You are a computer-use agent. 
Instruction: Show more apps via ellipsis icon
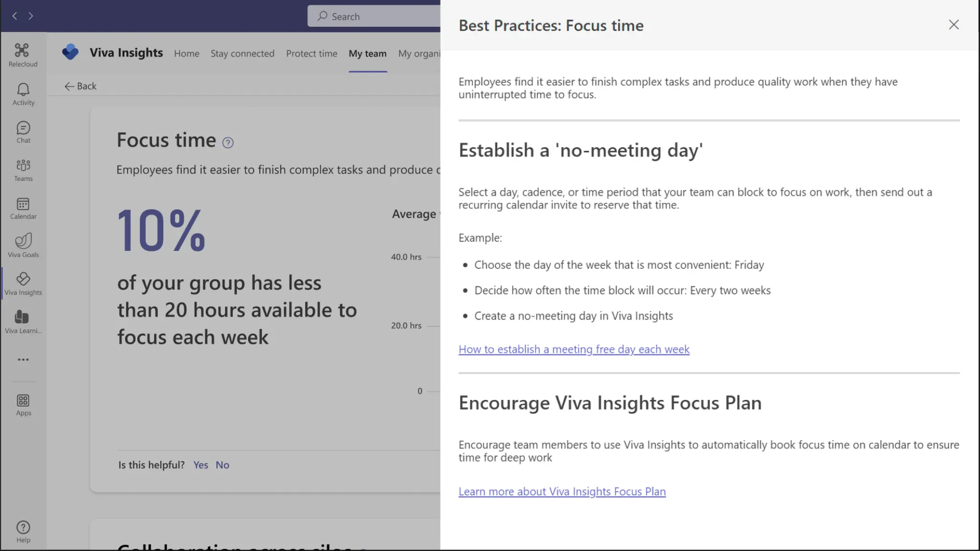pos(23,360)
